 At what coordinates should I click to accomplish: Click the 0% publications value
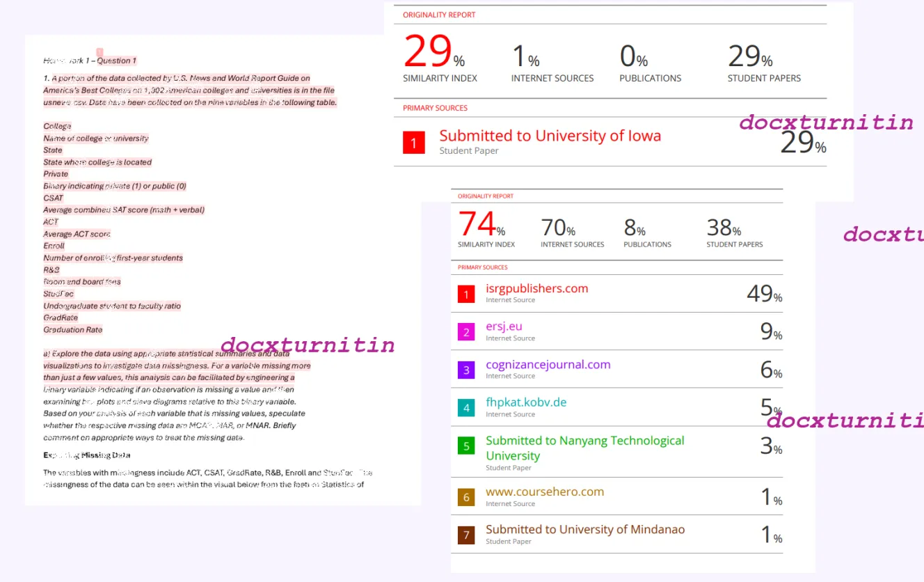coord(634,56)
